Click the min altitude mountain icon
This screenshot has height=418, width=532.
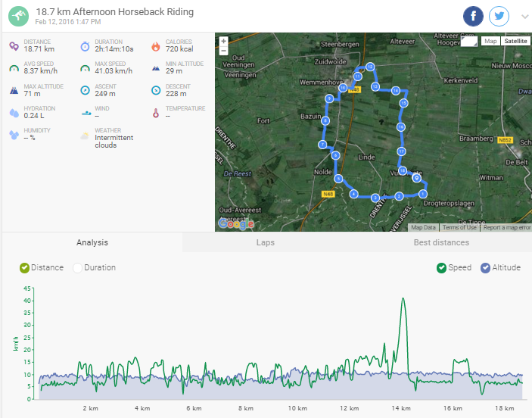[156, 68]
